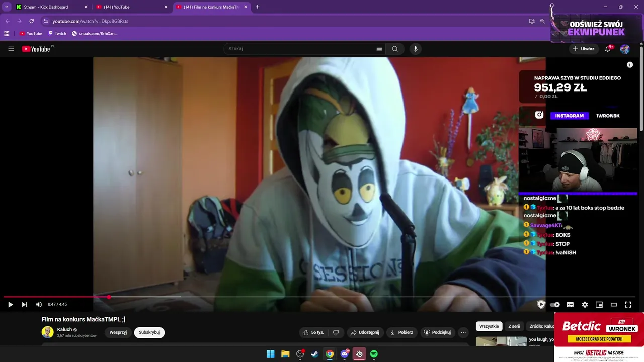Open the account avatar menu
Image resolution: width=644 pixels, height=362 pixels.
(625, 49)
